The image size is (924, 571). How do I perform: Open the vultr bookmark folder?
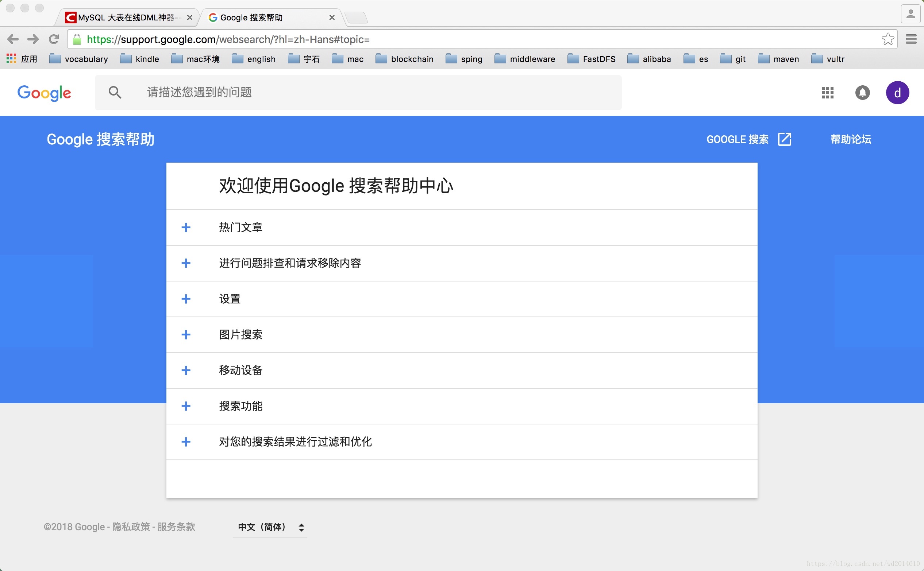(x=827, y=59)
